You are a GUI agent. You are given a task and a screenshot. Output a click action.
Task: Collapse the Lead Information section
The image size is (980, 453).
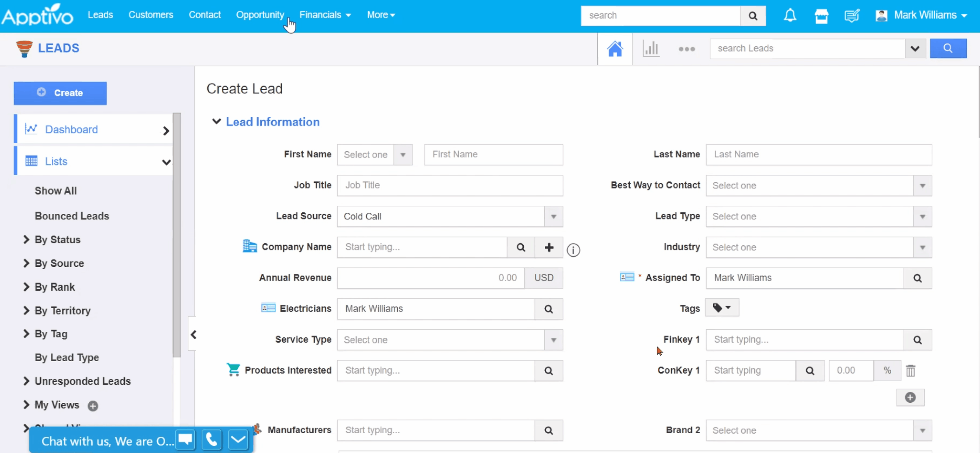point(216,122)
